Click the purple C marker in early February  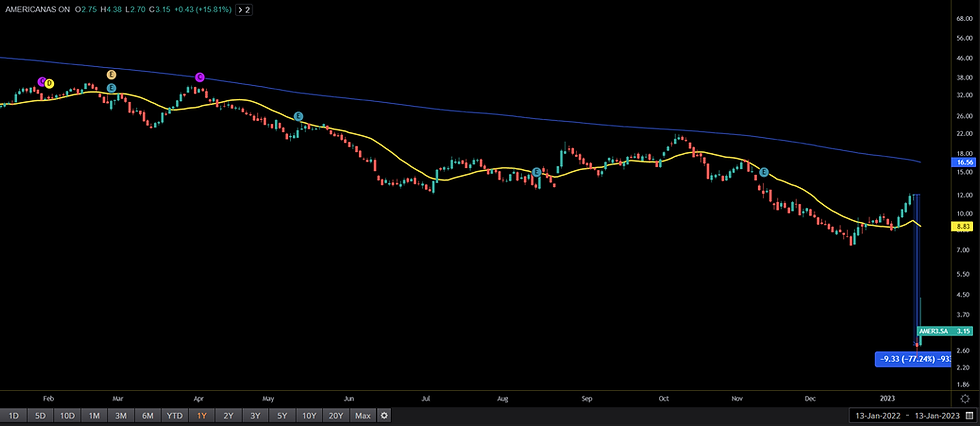(x=42, y=81)
